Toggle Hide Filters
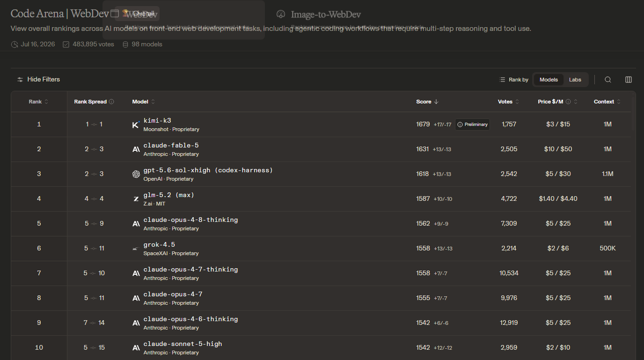This screenshot has height=360, width=644. tap(38, 80)
